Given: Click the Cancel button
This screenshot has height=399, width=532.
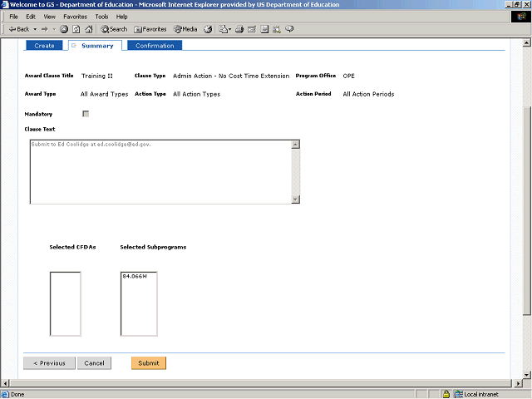Looking at the screenshot, I should [94, 363].
